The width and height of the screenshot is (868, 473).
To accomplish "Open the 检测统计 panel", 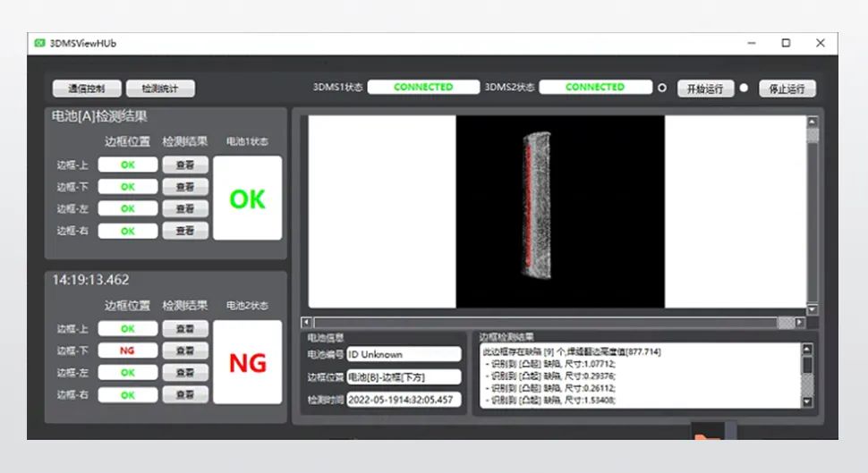I will (x=160, y=89).
